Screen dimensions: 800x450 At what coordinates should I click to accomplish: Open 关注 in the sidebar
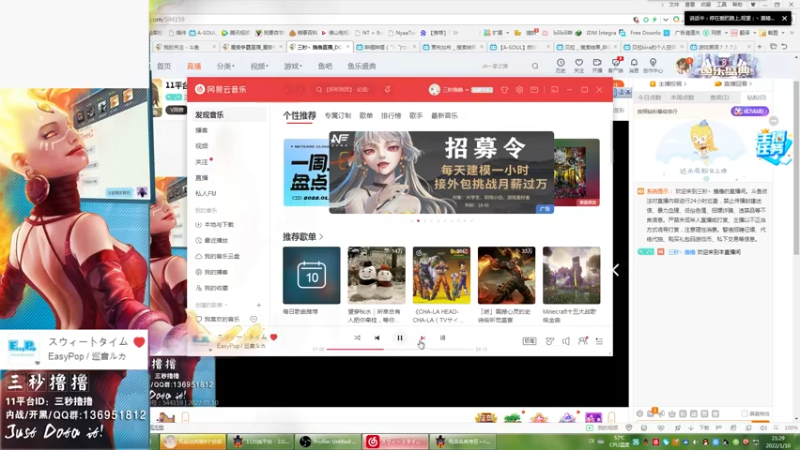coord(202,162)
